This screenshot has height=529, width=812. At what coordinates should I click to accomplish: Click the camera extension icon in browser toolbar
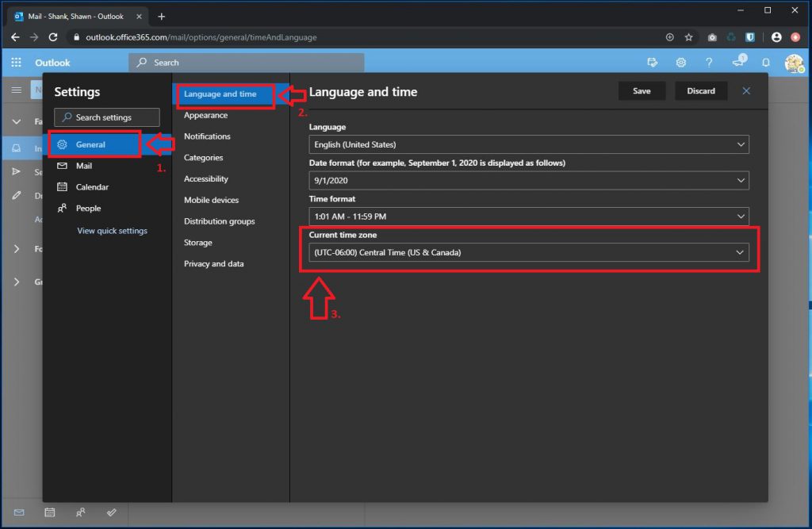(712, 37)
